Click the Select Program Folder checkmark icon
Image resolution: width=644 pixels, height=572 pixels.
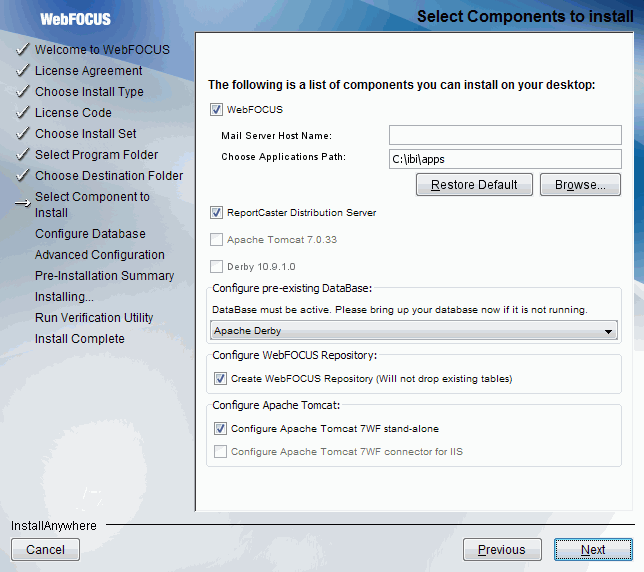[22, 154]
